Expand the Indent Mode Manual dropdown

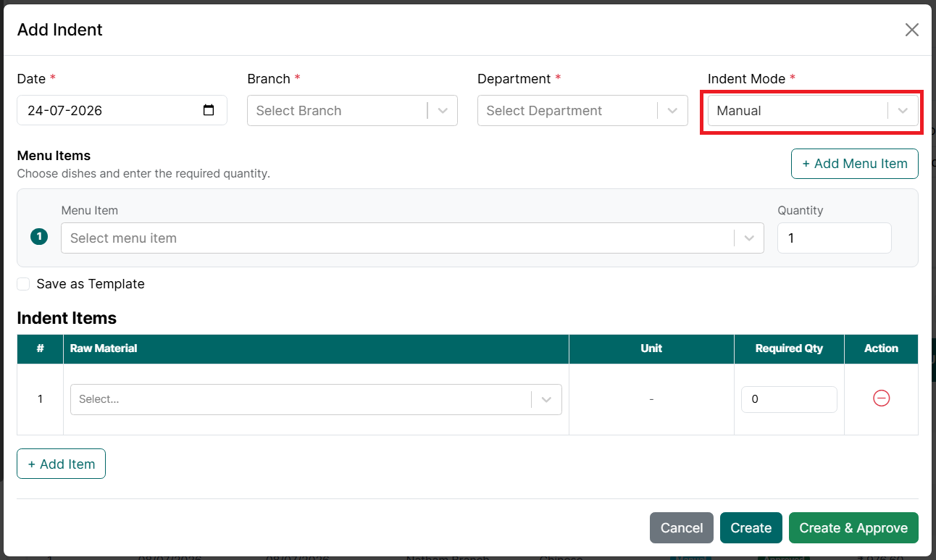point(813,111)
